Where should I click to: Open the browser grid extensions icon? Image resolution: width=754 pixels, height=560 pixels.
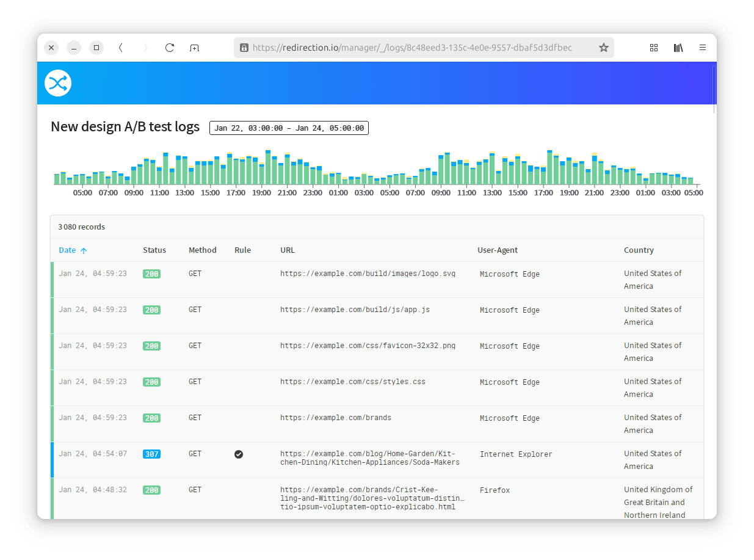654,48
